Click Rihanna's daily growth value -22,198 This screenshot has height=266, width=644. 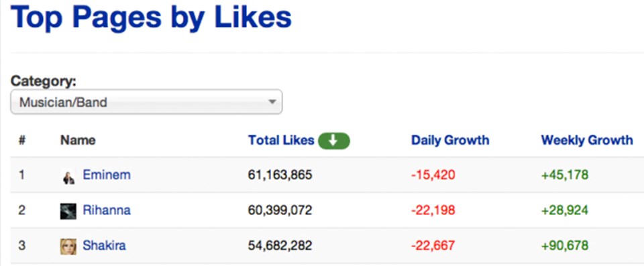[433, 211]
